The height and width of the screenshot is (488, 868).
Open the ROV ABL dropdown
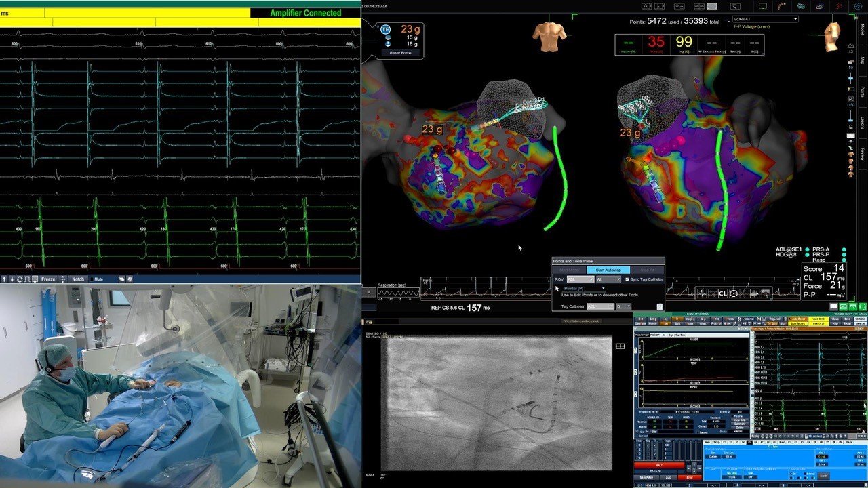[x=580, y=279]
